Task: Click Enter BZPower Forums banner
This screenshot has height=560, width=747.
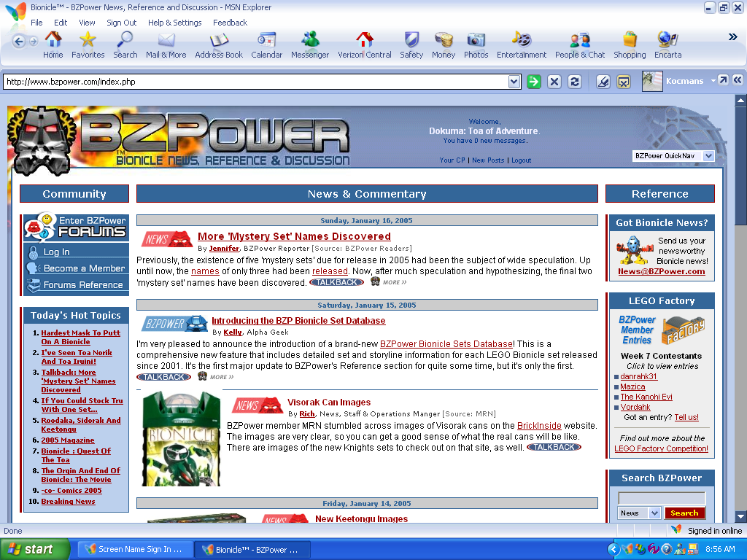Action: pyautogui.click(x=76, y=227)
